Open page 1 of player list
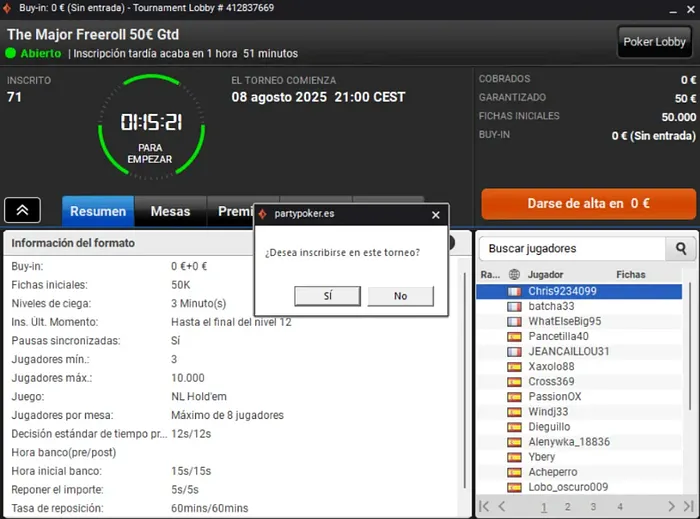Viewport: 700px width, 519px height. point(544,507)
